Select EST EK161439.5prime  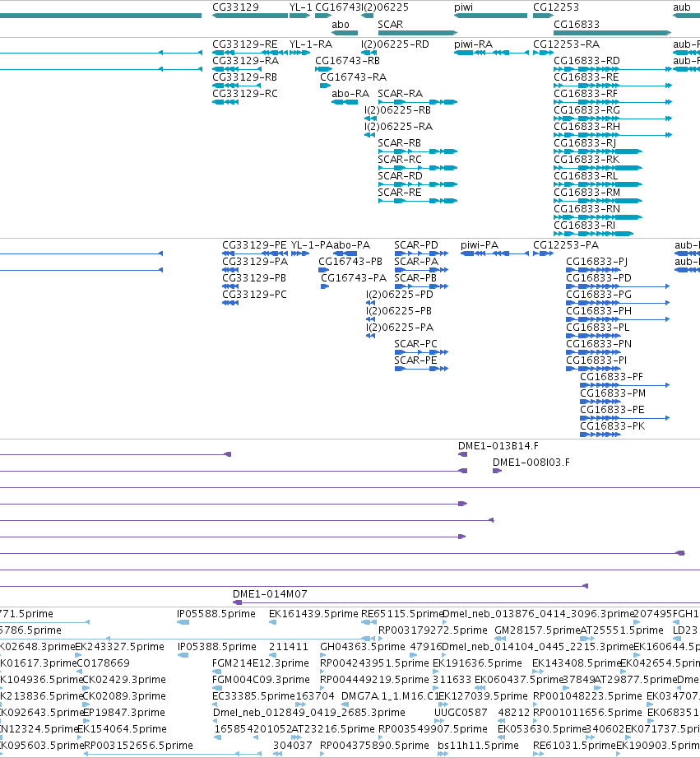coord(313,614)
